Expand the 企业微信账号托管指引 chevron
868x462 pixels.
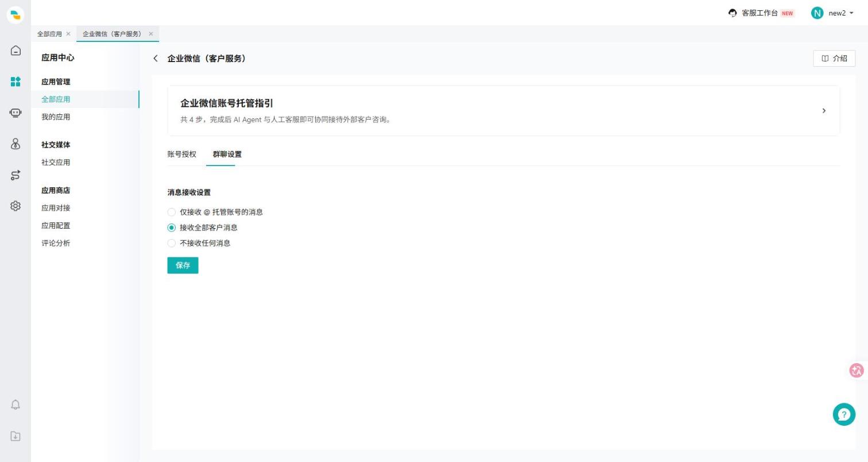(824, 111)
